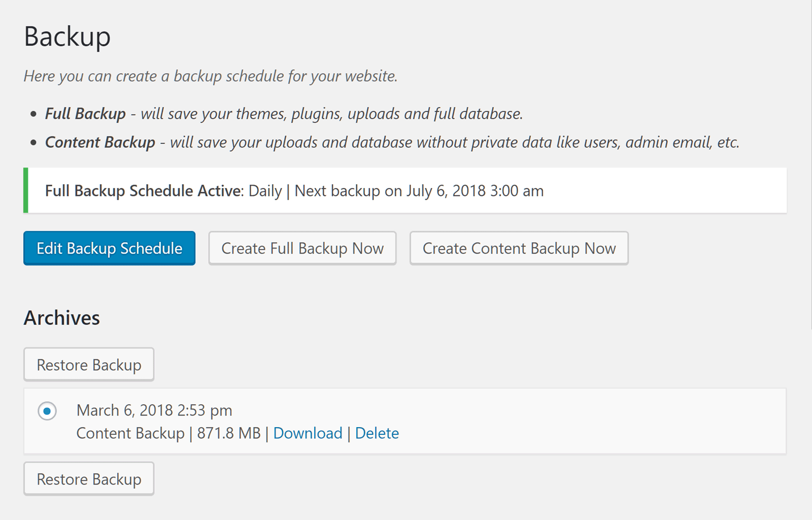Click Restore Backup above the archive list
Image resolution: width=812 pixels, height=520 pixels.
89,365
